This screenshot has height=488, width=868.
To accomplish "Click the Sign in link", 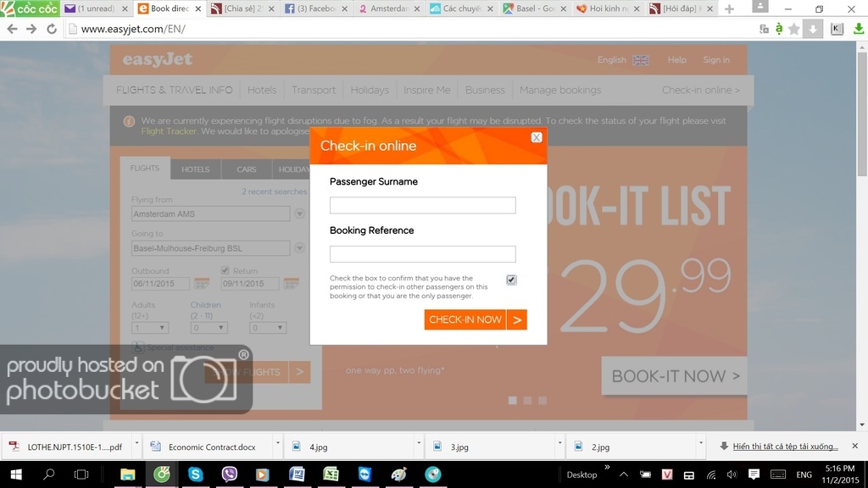I will click(716, 60).
